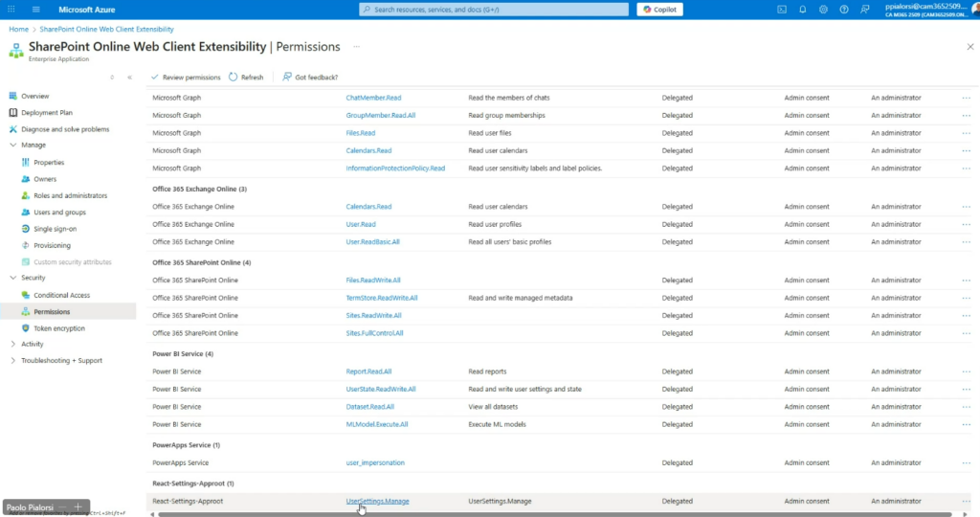Image resolution: width=980 pixels, height=517 pixels.
Task: Expand the Activity section
Action: point(13,344)
